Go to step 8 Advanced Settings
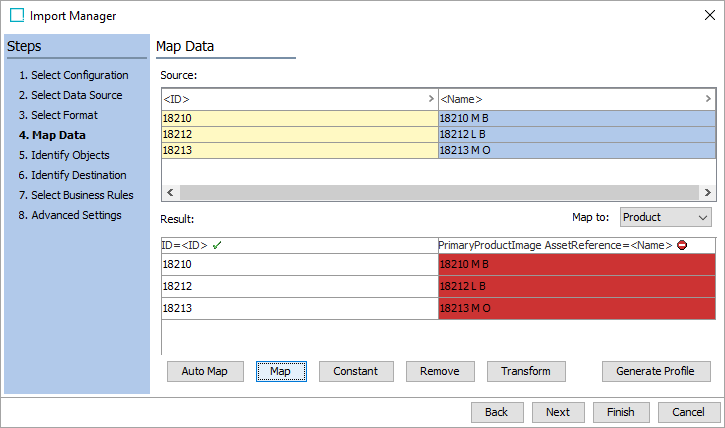This screenshot has height=428, width=725. click(x=70, y=215)
